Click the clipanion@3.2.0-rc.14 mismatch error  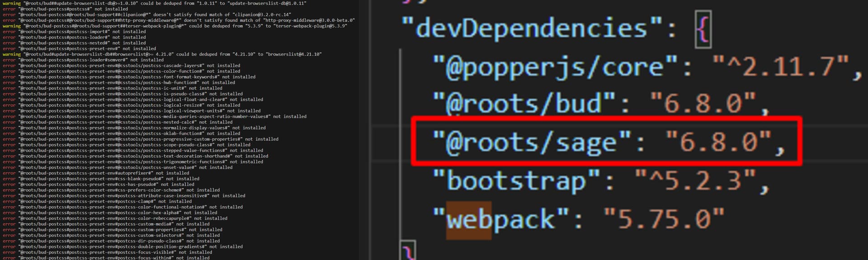147,14
